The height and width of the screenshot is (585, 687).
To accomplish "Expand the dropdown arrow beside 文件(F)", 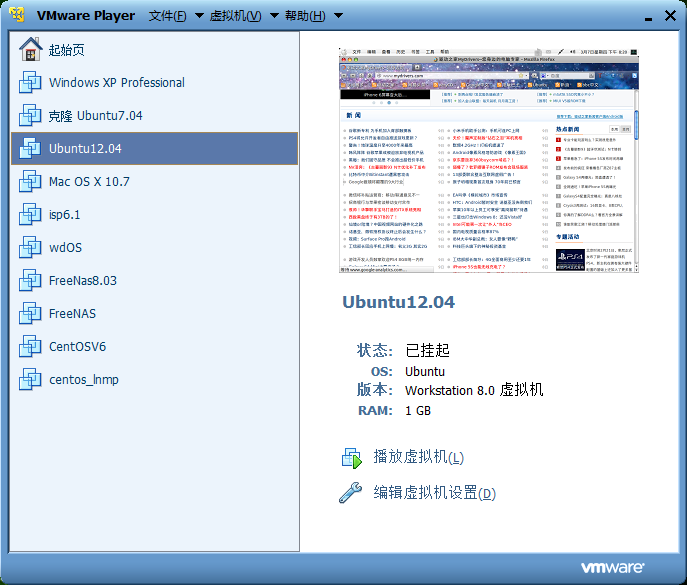I will point(199,16).
